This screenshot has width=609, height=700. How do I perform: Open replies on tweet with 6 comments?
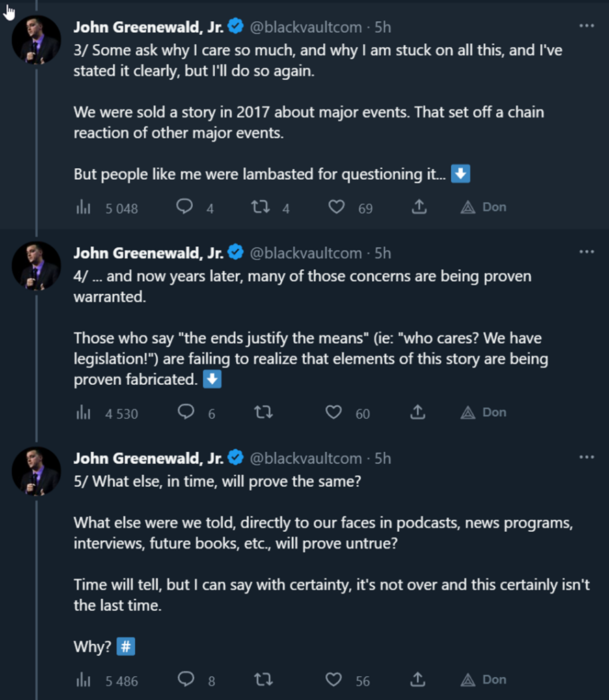(x=186, y=412)
